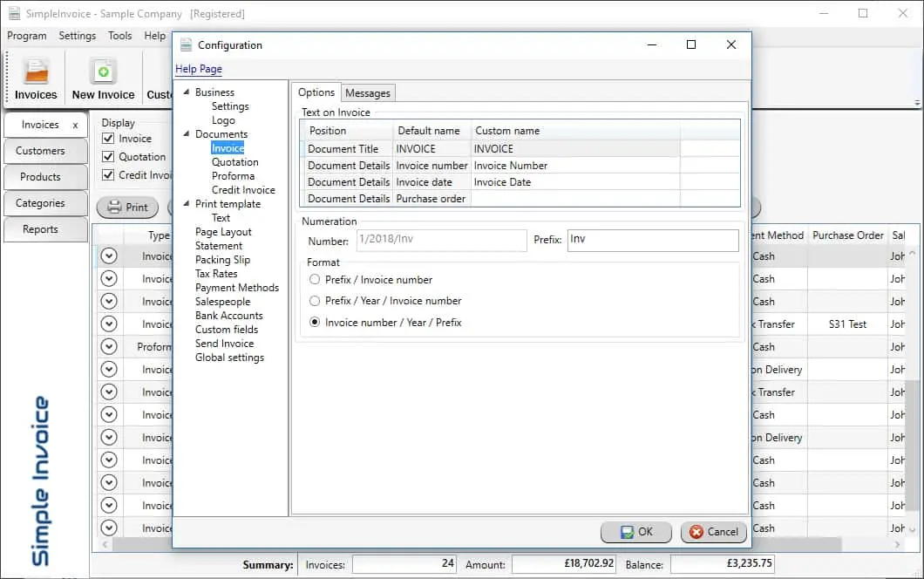Image resolution: width=924 pixels, height=579 pixels.
Task: Close the Invoices tab with x
Action: [75, 125]
